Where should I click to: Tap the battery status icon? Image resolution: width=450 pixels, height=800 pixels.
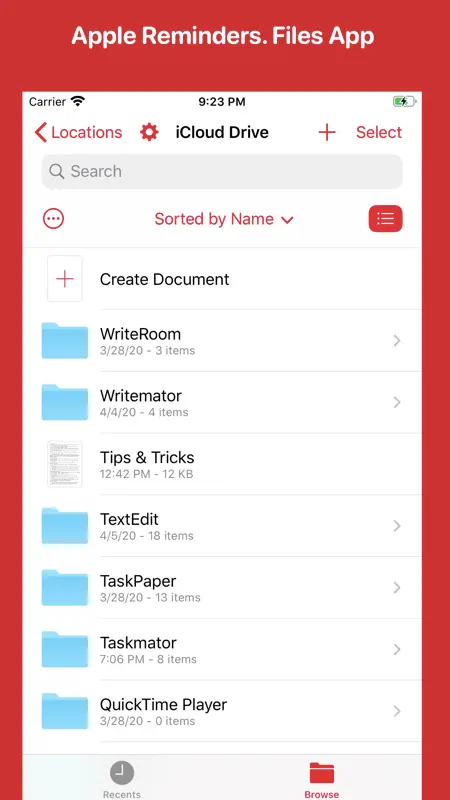404,102
